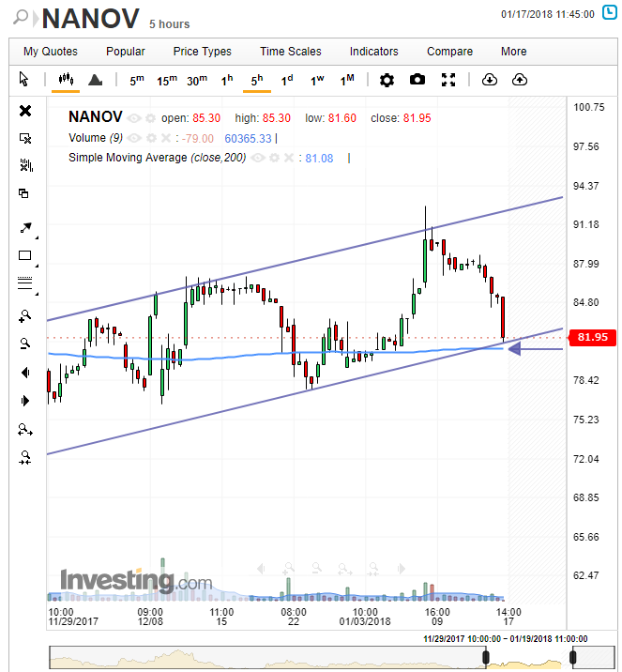Click the delete selected drawing icon

(25, 138)
